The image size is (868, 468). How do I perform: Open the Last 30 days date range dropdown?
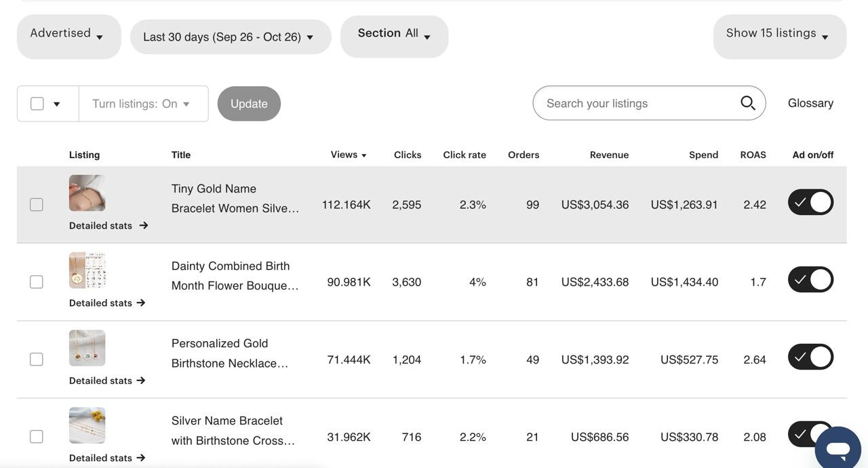pos(230,37)
